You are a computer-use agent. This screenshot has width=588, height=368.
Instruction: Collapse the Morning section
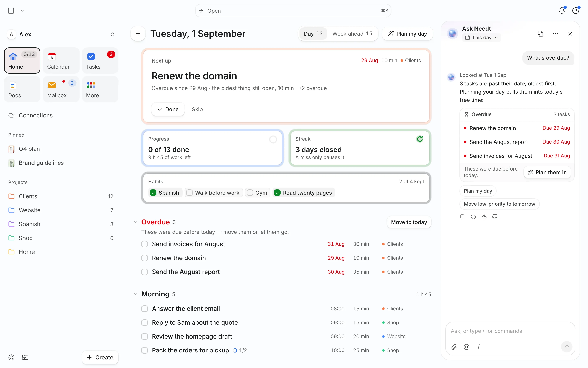tap(135, 294)
